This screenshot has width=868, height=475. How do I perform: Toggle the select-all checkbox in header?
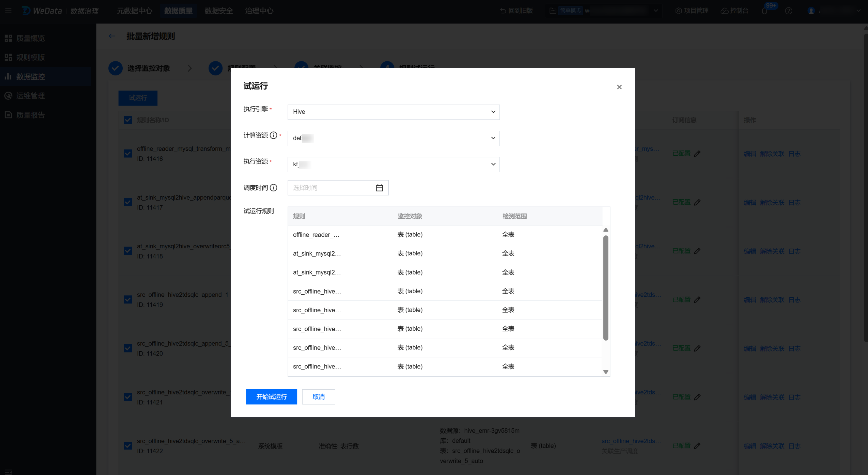pyautogui.click(x=128, y=120)
